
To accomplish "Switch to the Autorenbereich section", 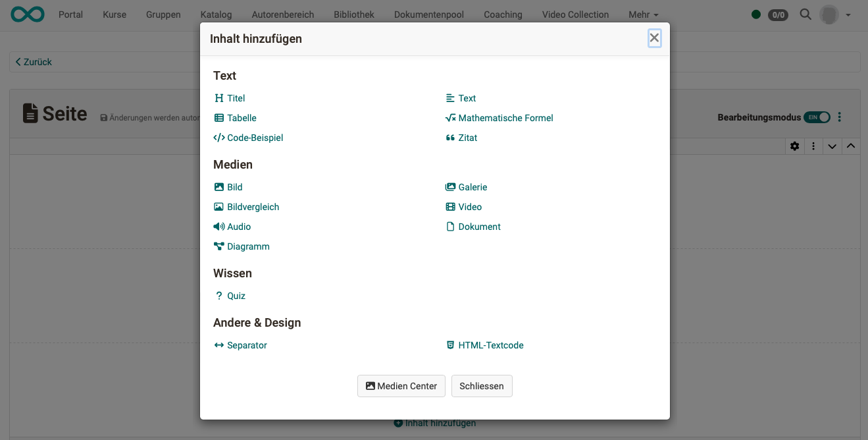I will click(x=283, y=14).
